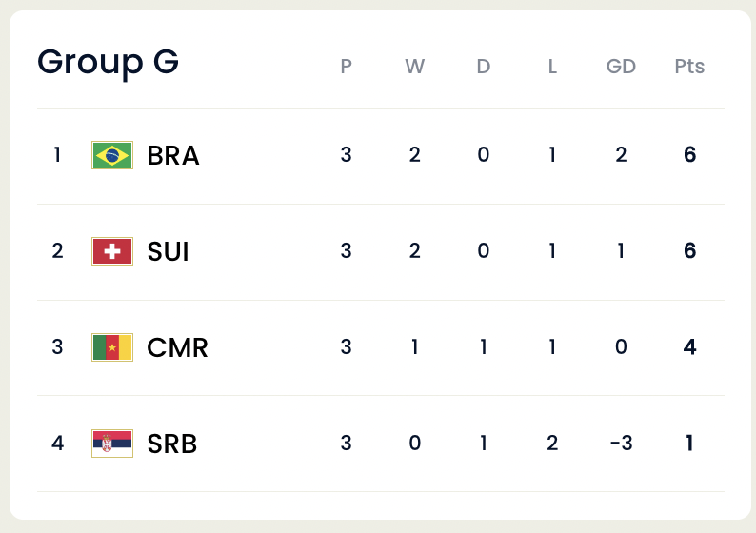Click the L column header

pos(552,67)
